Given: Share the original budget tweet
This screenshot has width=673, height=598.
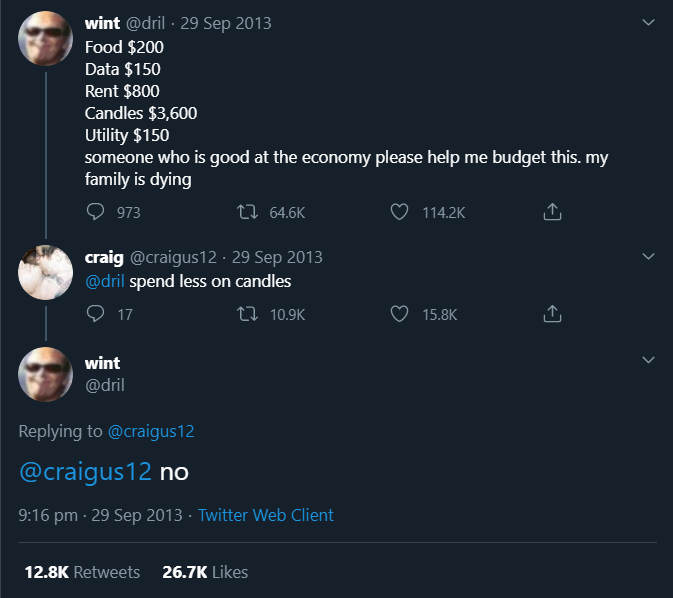Looking at the screenshot, I should (x=552, y=212).
